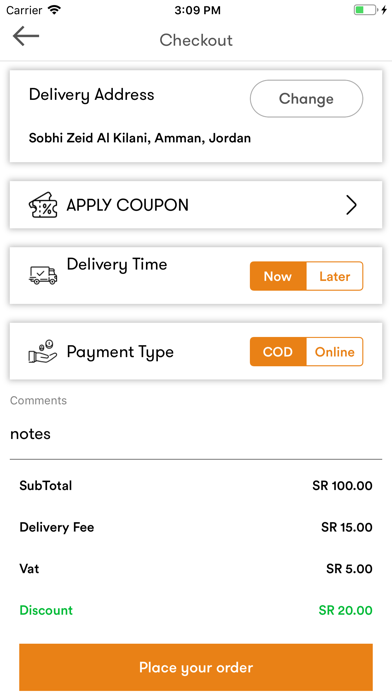Image resolution: width=392 pixels, height=696 pixels.
Task: Tap the Wi-Fi status icon
Action: [x=55, y=10]
